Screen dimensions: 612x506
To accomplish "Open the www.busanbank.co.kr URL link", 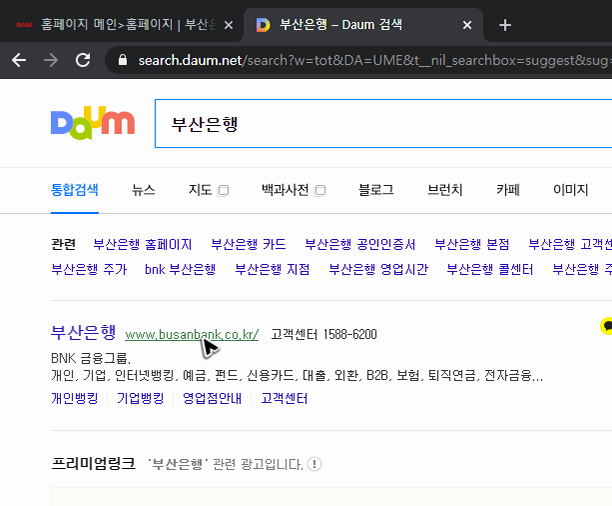I will pyautogui.click(x=192, y=335).
